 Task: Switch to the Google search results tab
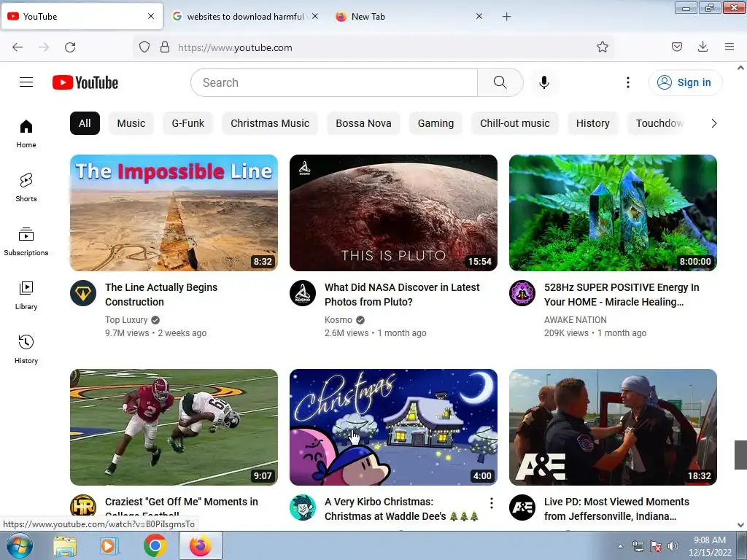(245, 16)
